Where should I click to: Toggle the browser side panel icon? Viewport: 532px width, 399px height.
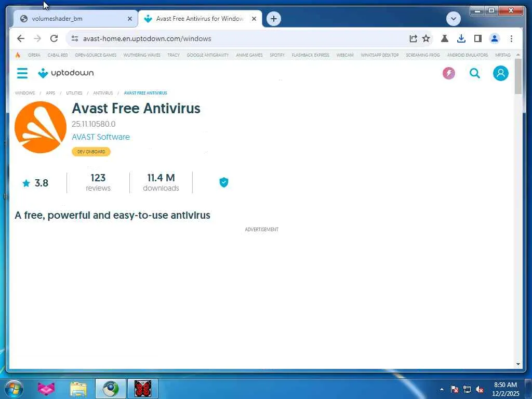[x=478, y=38]
